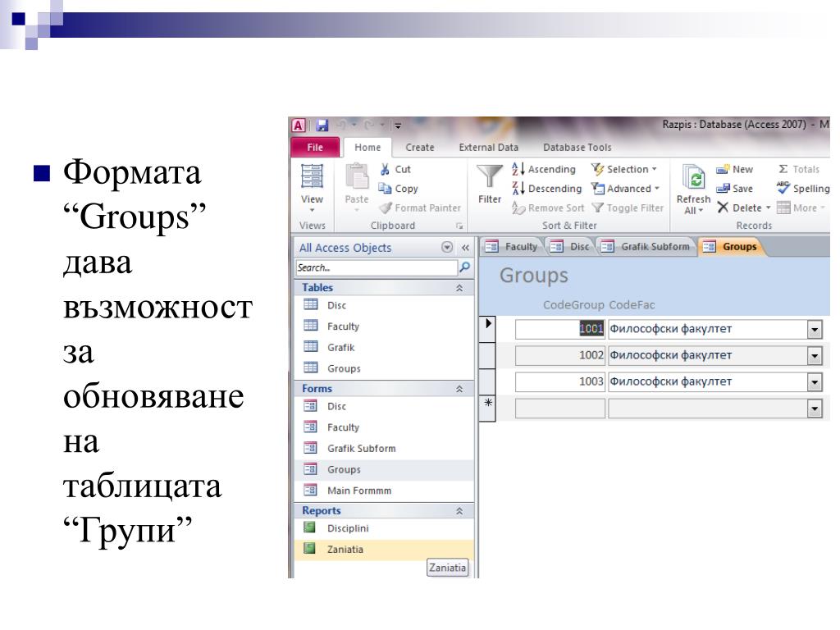Switch to the Disc document tab
This screenshot has height=630, width=840.
click(571, 246)
